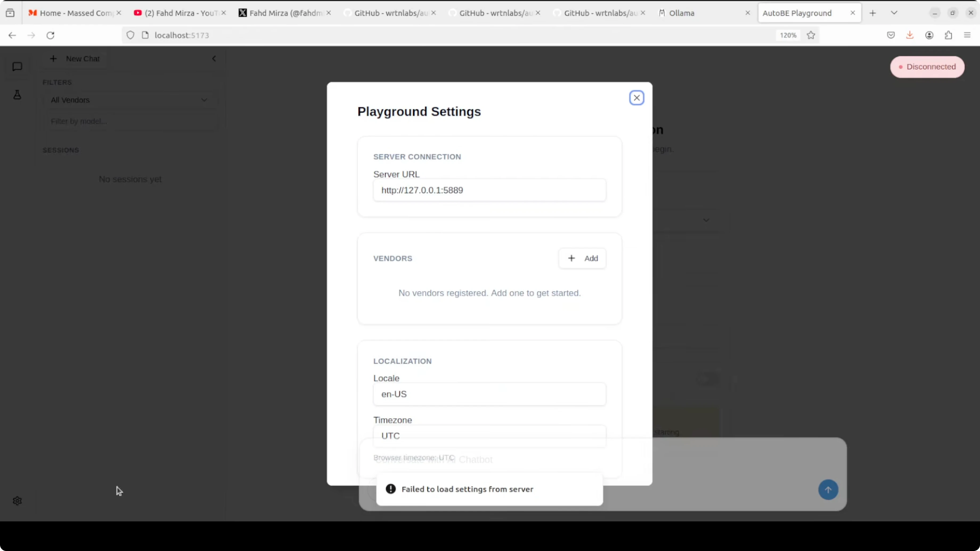This screenshot has height=551, width=980.
Task: Open settings gear icon at bottom left
Action: (17, 501)
